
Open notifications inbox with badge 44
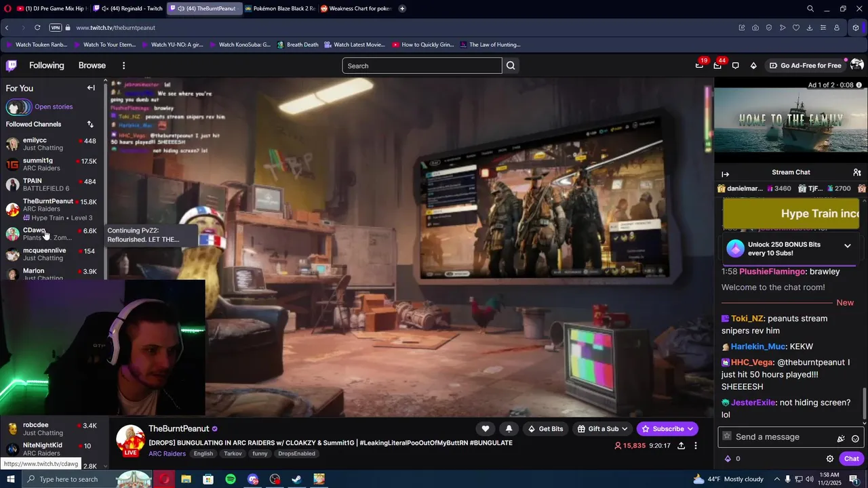[x=717, y=66]
